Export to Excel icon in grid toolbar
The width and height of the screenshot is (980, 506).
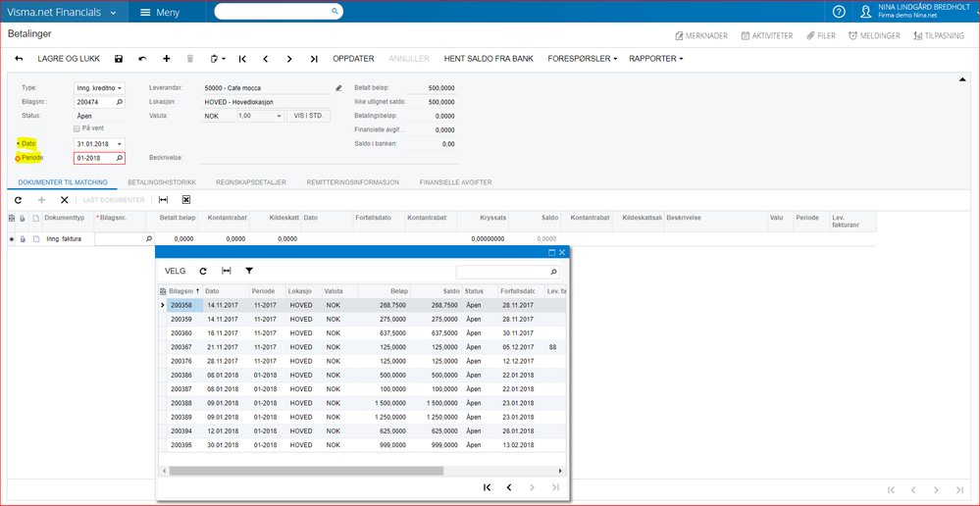pyautogui.click(x=185, y=200)
